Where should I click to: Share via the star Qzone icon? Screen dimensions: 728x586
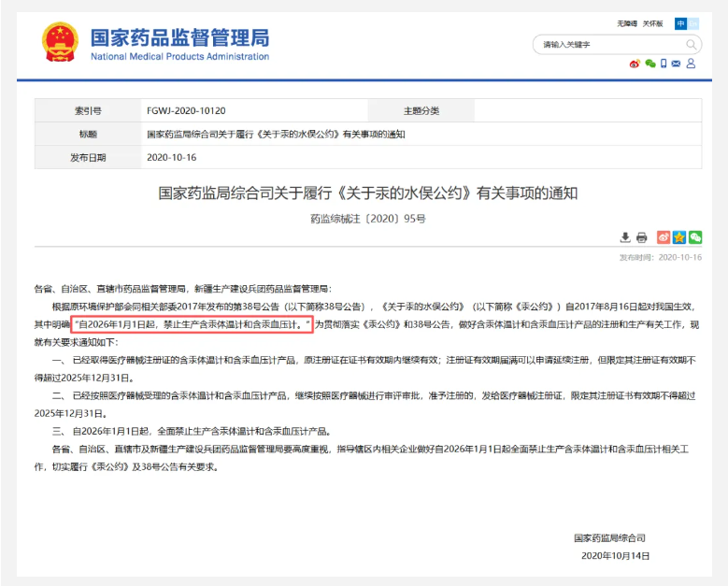click(x=679, y=237)
